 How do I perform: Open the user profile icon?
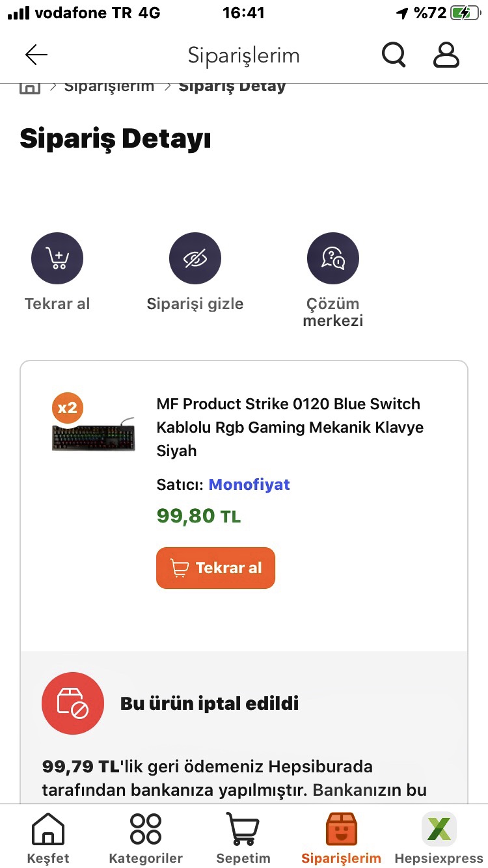click(446, 55)
